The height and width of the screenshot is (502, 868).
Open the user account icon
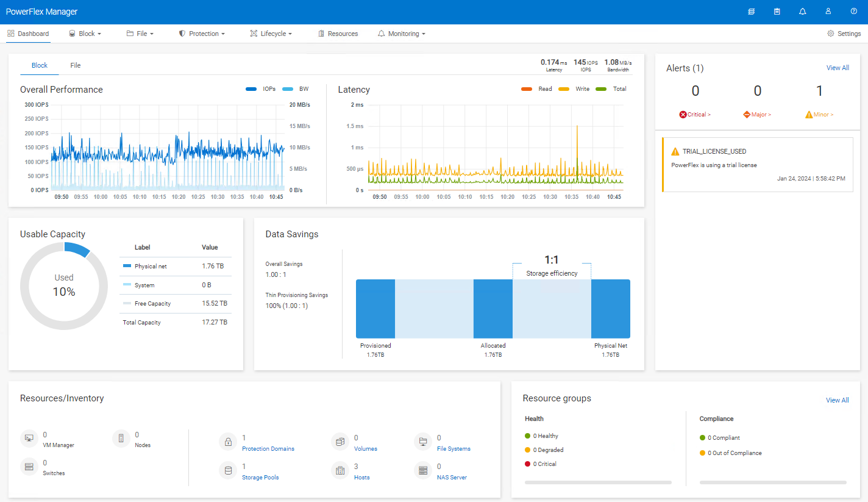(x=828, y=11)
